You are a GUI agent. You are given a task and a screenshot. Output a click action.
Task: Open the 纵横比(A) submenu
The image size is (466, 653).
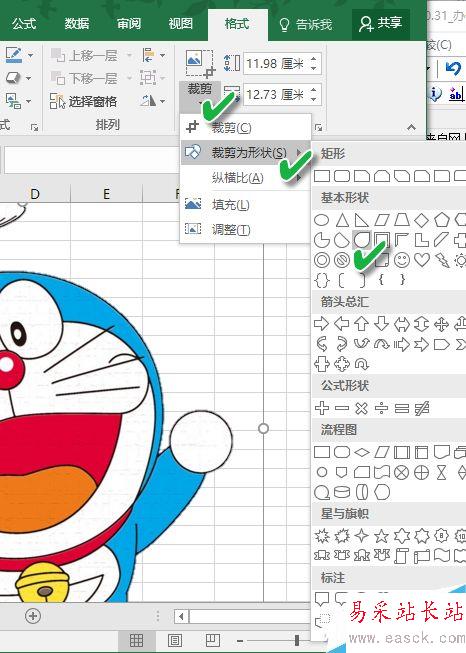tap(246, 178)
